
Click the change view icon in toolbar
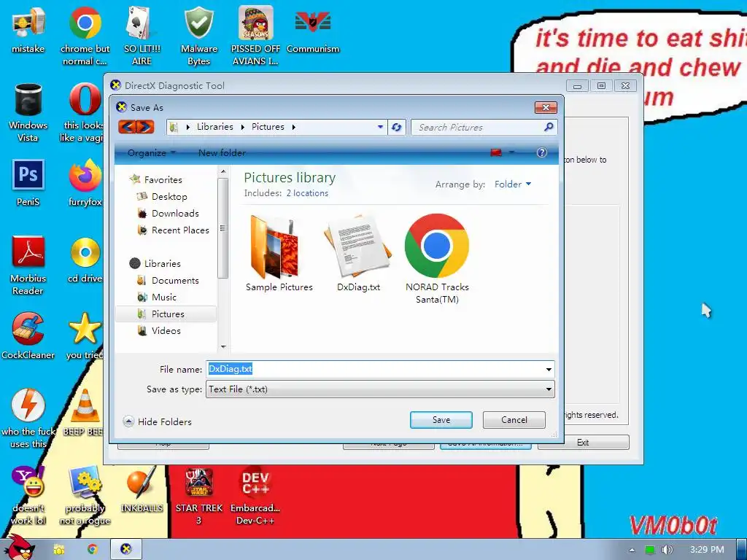pos(496,152)
